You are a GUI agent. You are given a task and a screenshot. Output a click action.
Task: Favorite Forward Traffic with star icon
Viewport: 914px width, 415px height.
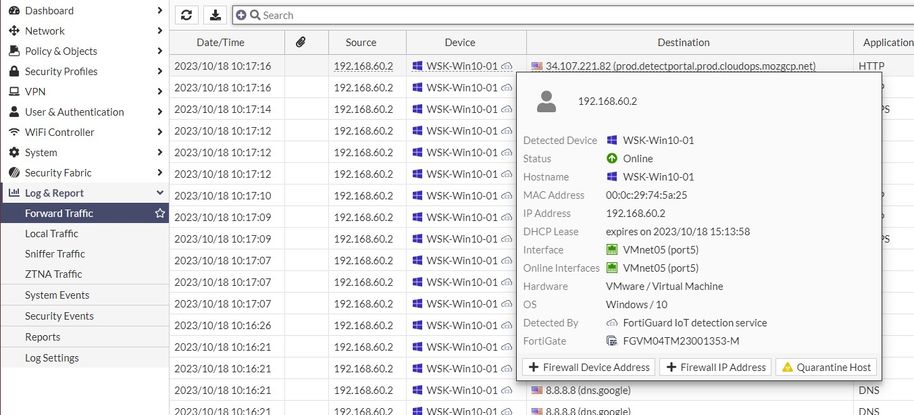pos(159,213)
